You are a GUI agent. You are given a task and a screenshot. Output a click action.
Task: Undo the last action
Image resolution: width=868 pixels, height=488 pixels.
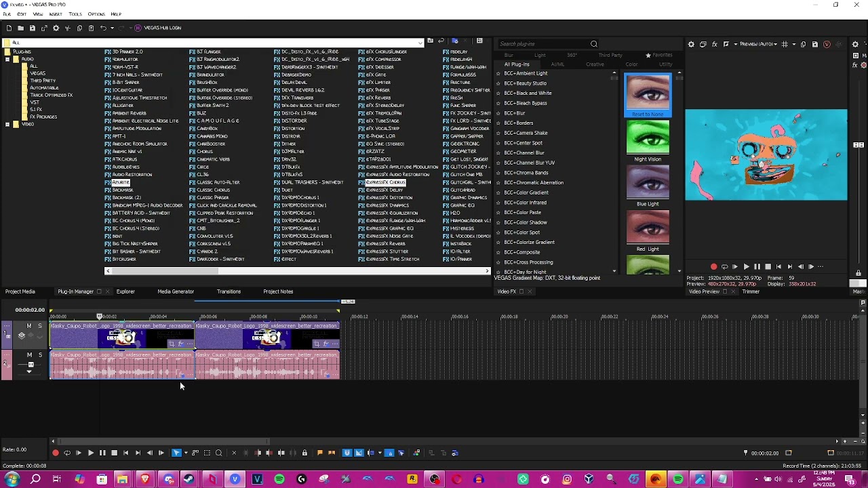[x=103, y=28]
